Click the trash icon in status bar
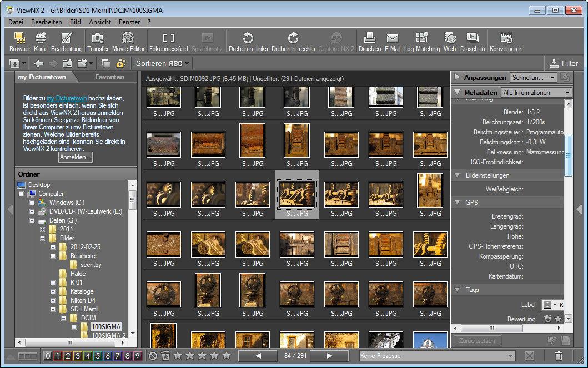The image size is (588, 368). pyautogui.click(x=559, y=356)
